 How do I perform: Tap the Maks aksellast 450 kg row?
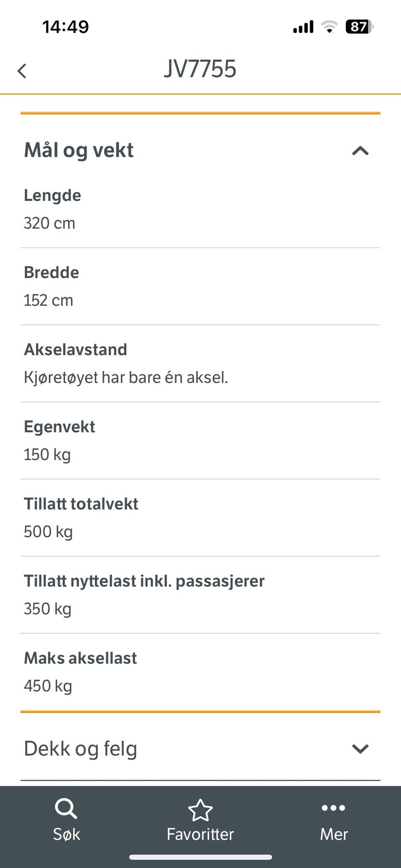click(200, 672)
